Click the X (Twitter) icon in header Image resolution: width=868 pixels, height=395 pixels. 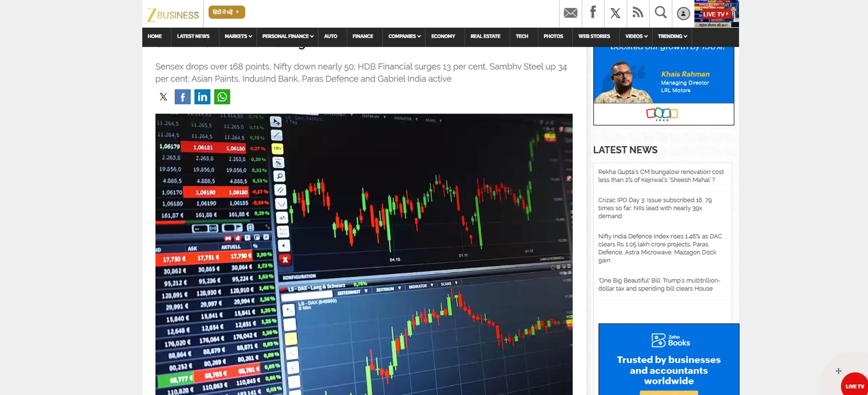tap(615, 13)
